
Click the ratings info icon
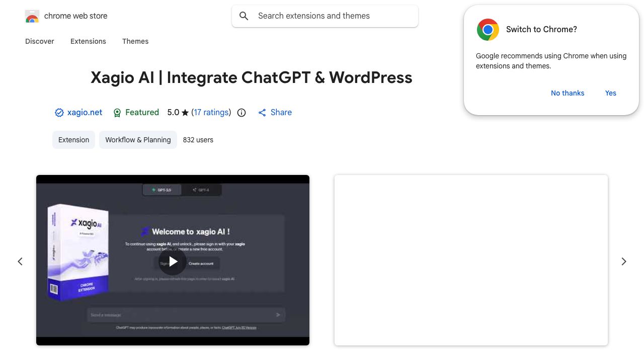coord(242,113)
